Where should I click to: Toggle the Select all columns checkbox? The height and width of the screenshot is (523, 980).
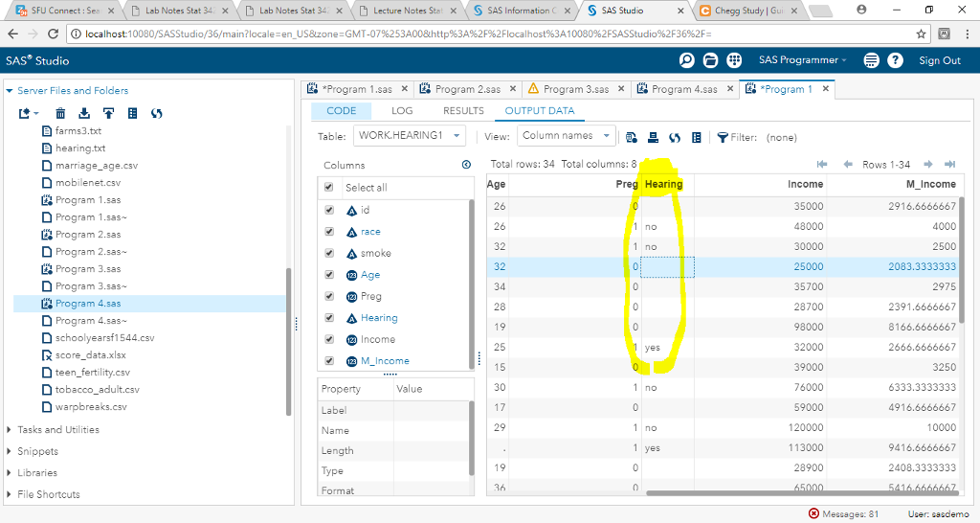pos(329,187)
